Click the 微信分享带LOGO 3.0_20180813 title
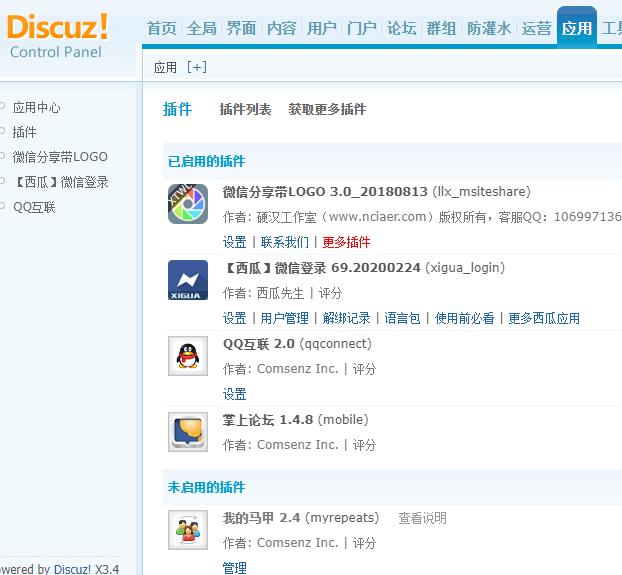622x575 pixels. tap(325, 192)
